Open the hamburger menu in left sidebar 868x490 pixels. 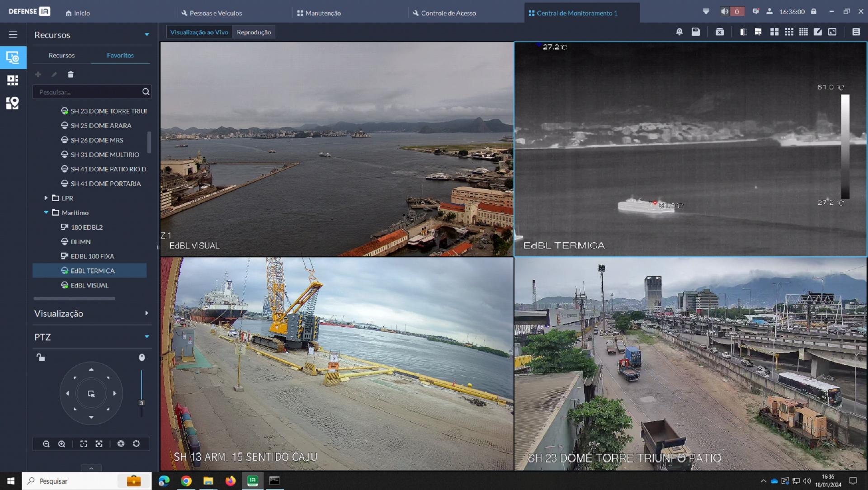[x=13, y=34]
